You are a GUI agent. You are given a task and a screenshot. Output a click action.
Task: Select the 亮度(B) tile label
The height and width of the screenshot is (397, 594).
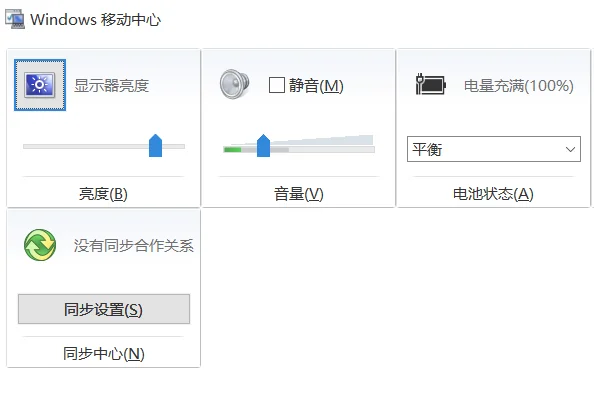[103, 194]
